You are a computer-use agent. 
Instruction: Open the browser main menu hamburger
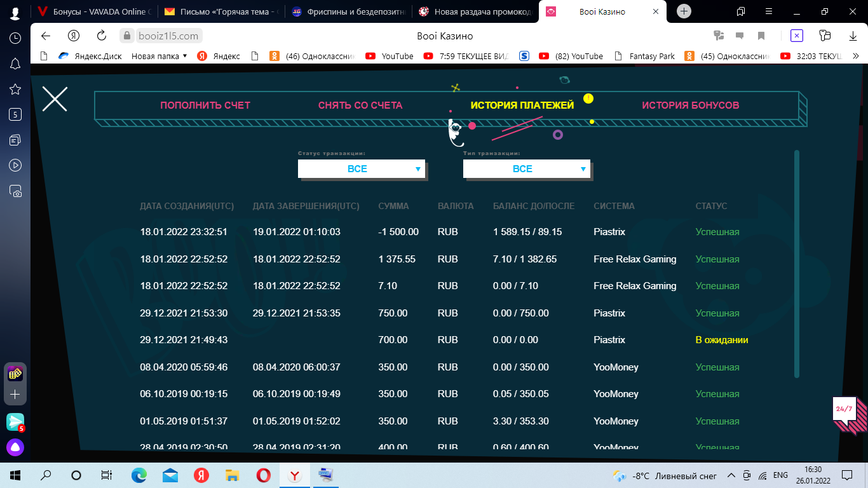[770, 11]
